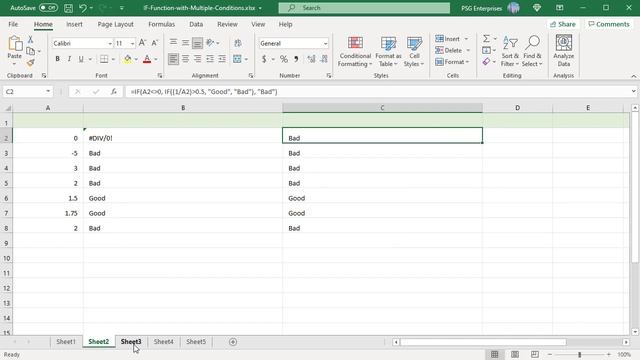Viewport: 640px width, 360px height.
Task: Click the Font Color red A swatch
Action: 147,59
